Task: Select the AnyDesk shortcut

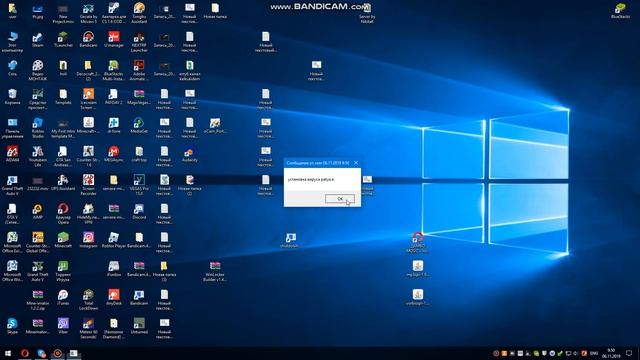Action: [x=113, y=298]
